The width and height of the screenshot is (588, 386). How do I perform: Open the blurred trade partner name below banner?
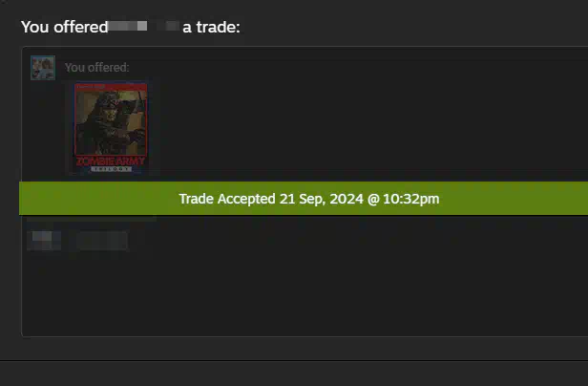click(x=102, y=241)
